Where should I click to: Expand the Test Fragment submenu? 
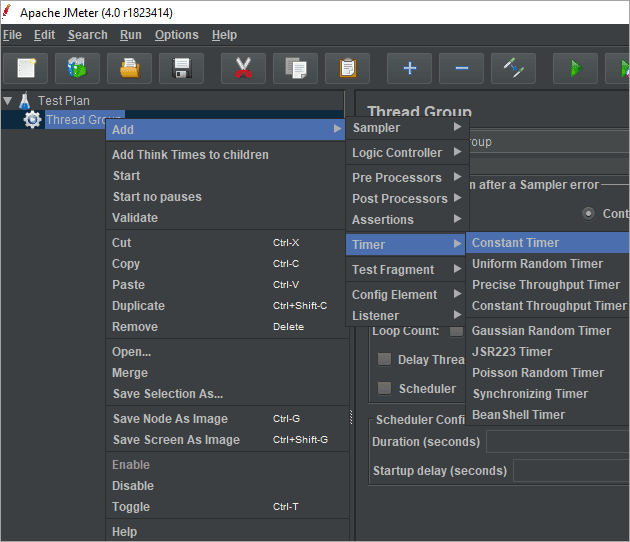(x=406, y=269)
